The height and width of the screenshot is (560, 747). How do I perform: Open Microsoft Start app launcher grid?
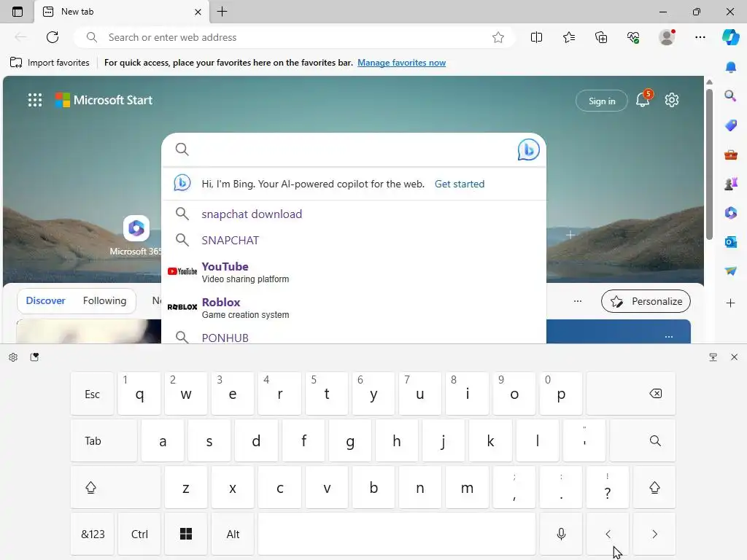(35, 100)
